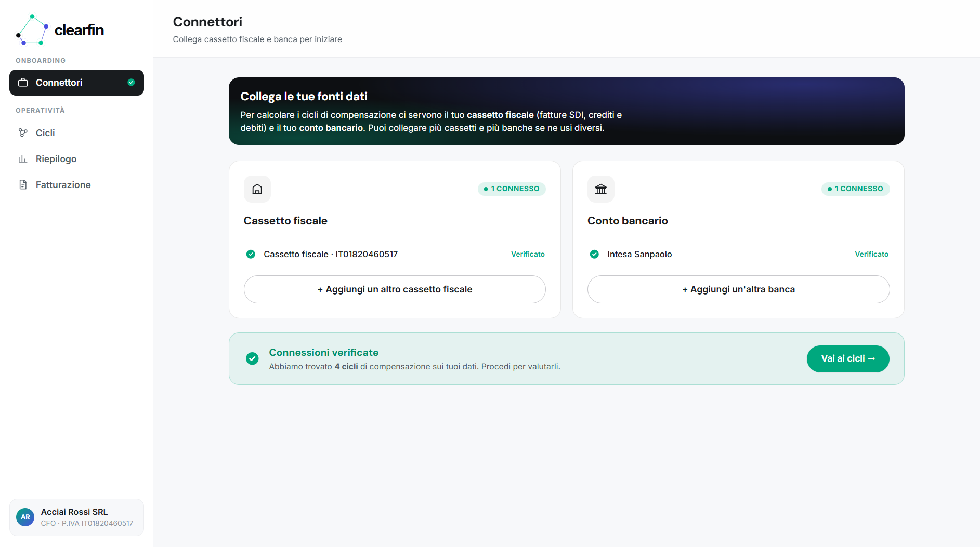Image resolution: width=980 pixels, height=547 pixels.
Task: Click the Connessioni verificate check icon
Action: [252, 358]
